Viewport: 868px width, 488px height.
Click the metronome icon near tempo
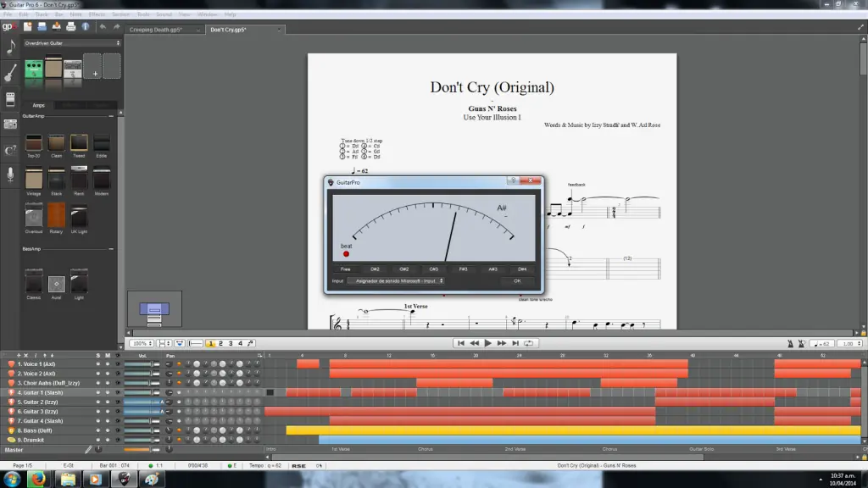pyautogui.click(x=791, y=344)
